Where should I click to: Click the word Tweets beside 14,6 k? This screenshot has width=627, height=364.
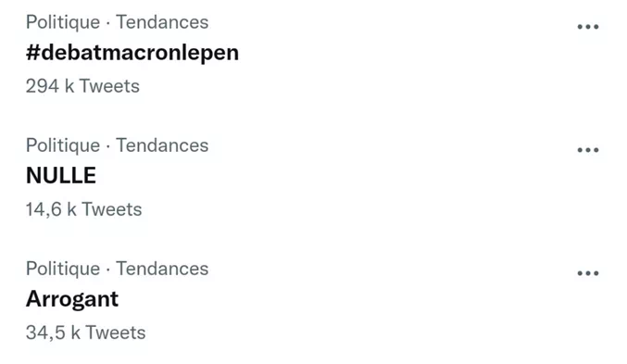(112, 209)
